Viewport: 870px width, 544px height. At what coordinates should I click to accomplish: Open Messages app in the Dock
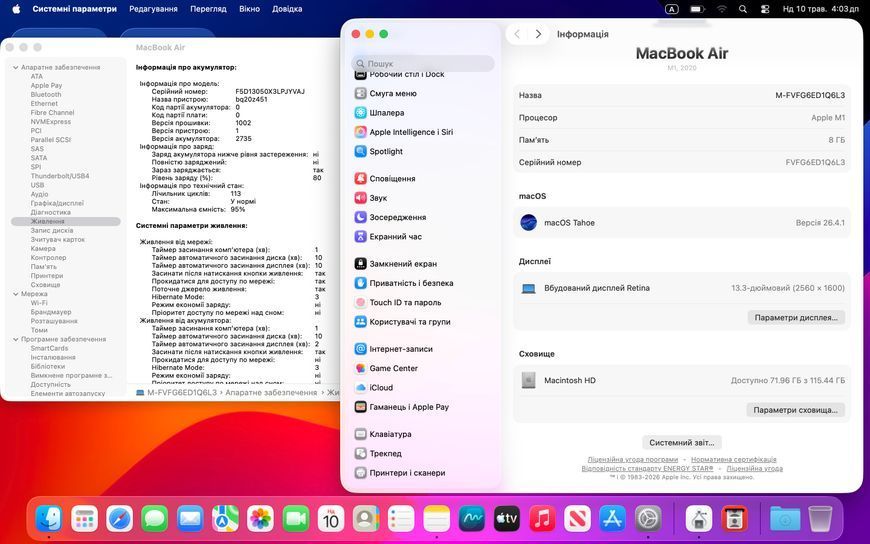pos(155,519)
